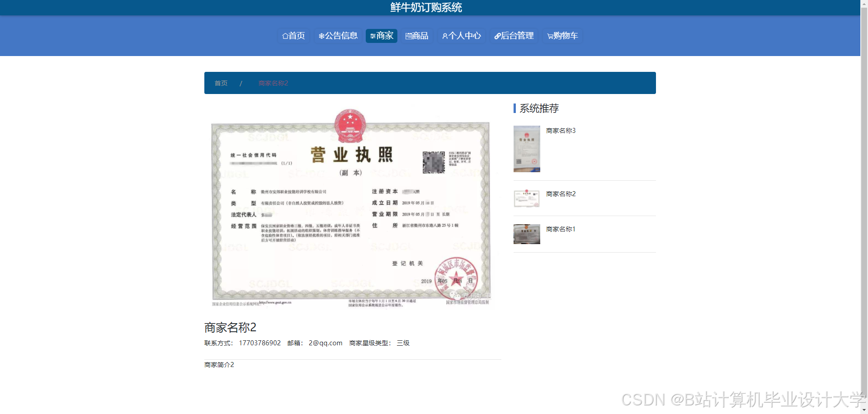Go to 后台管理 admin backend
This screenshot has width=868, height=414.
514,36
